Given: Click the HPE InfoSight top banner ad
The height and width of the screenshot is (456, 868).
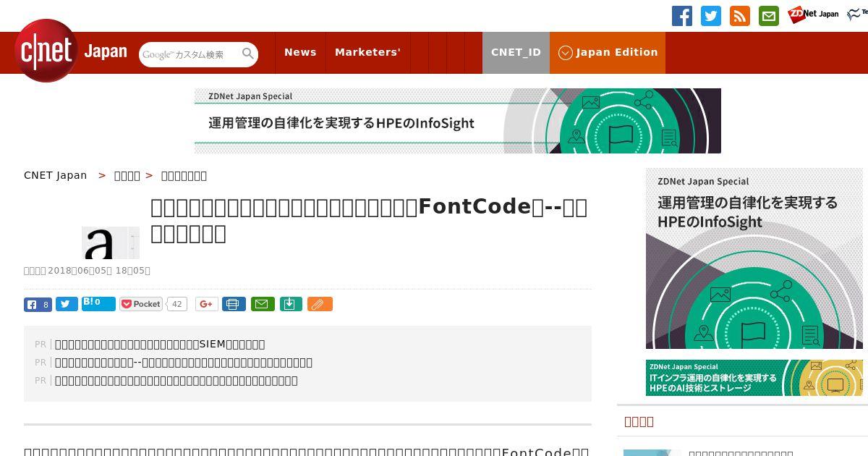Looking at the screenshot, I should (458, 121).
